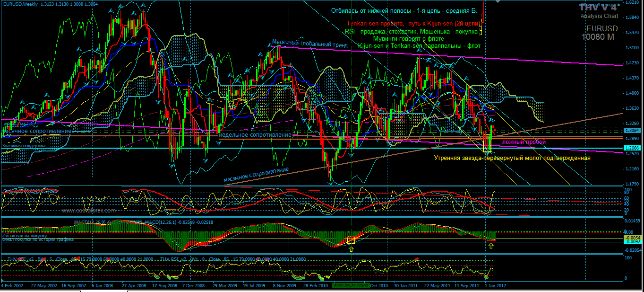Click the red overbought dot on THV RSI

pos(417,259)
